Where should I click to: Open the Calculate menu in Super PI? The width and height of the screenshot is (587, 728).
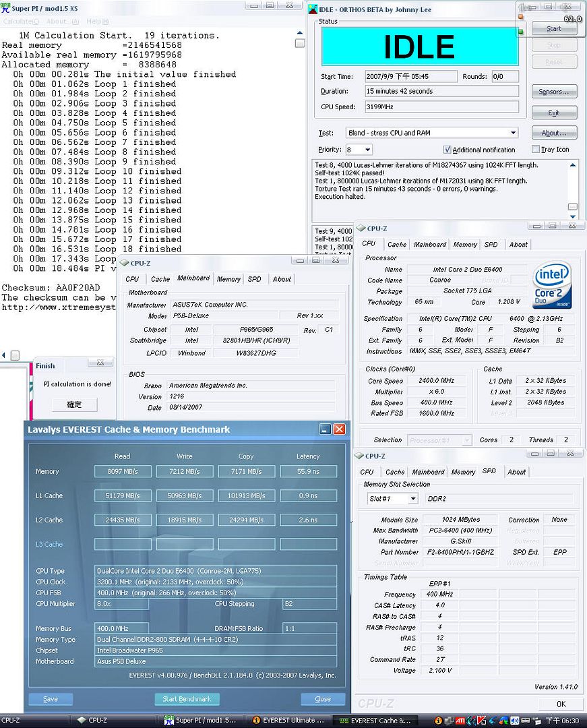18,22
